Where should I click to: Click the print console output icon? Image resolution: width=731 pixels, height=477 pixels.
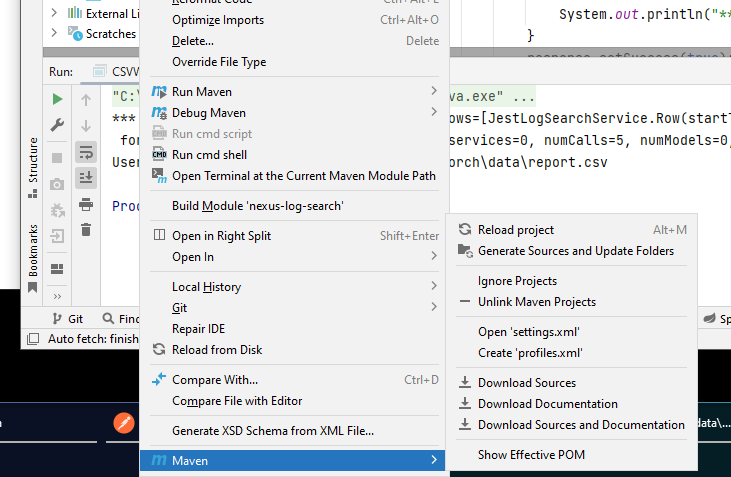[86, 203]
